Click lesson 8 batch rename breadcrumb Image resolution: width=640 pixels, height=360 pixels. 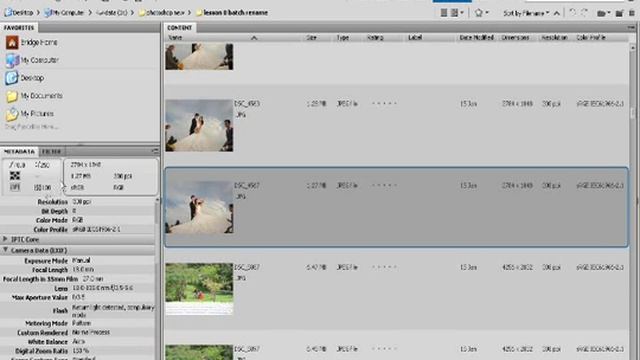tap(232, 13)
